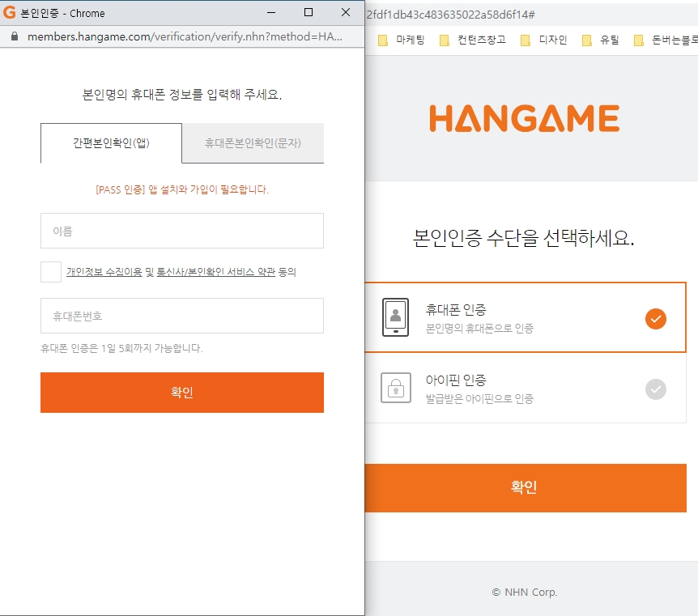Click the 휴대폰번호 phone number field
698x616 pixels.
click(182, 316)
